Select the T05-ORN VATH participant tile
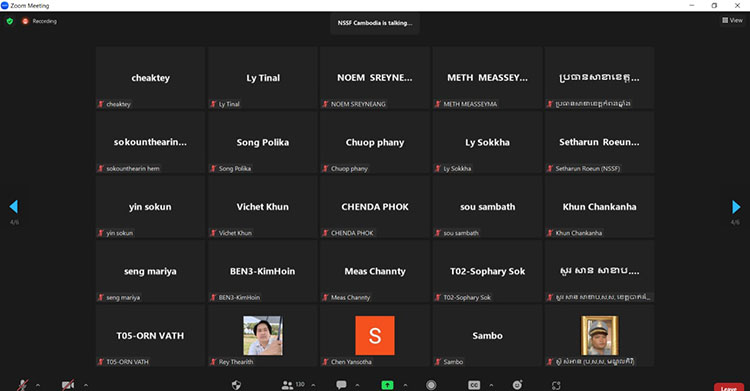This screenshot has width=750, height=391. (x=150, y=335)
